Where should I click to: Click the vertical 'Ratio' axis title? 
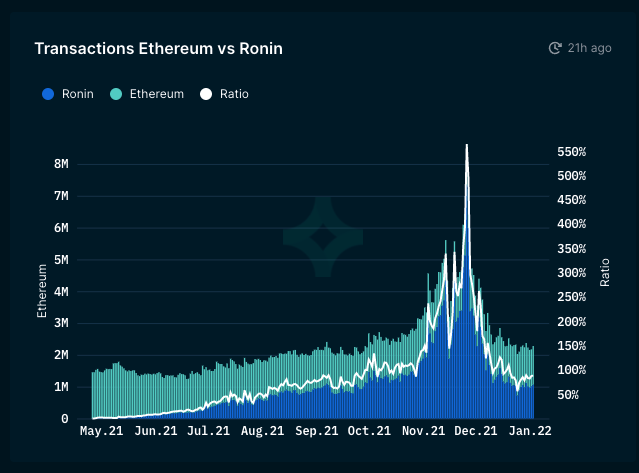tap(605, 273)
